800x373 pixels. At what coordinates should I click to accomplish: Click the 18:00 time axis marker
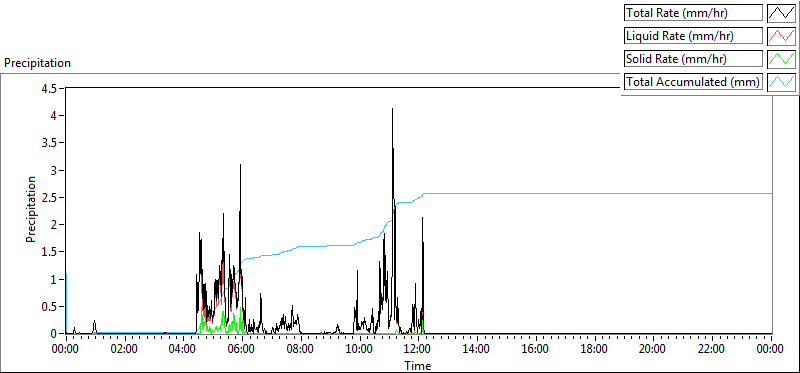(x=595, y=350)
